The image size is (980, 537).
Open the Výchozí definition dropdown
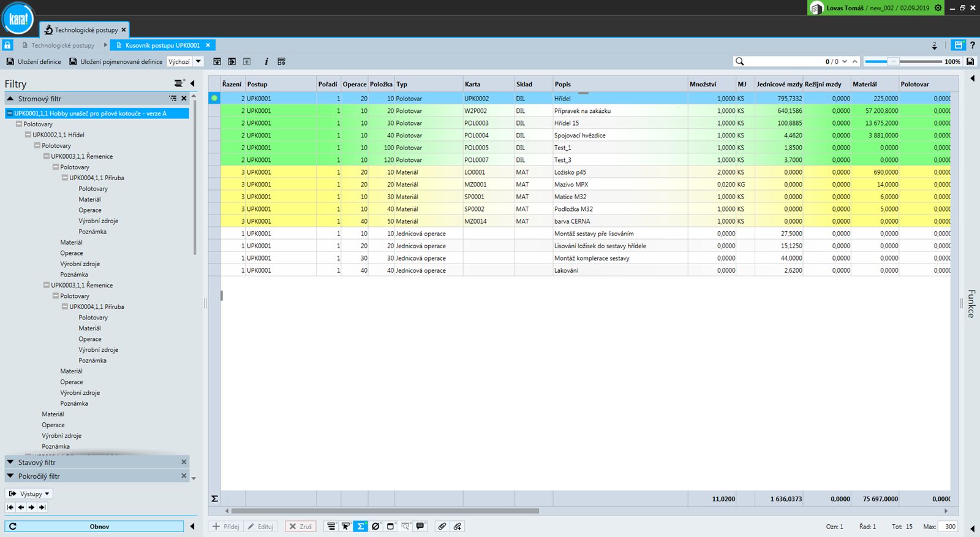click(x=185, y=62)
